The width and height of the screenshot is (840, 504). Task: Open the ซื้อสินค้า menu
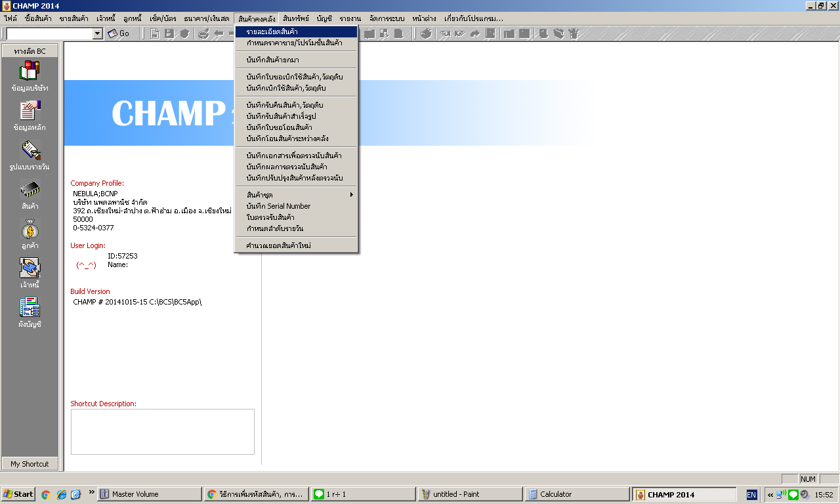point(38,18)
